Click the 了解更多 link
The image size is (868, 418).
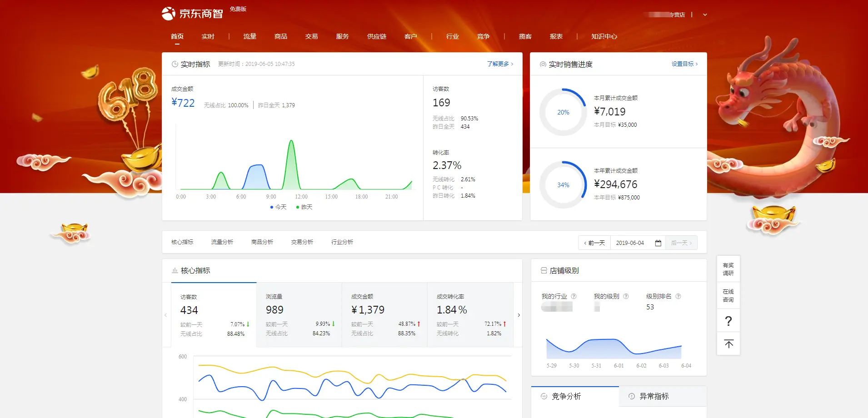[x=500, y=64]
